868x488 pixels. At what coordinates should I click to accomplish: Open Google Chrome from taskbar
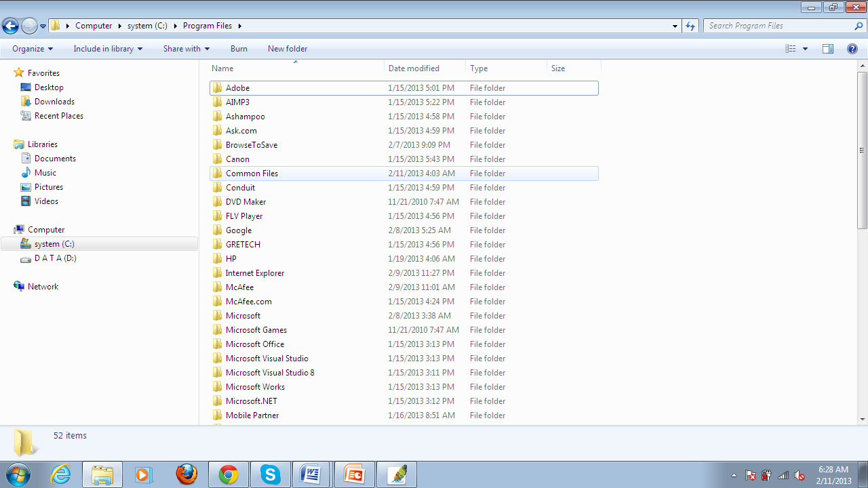click(229, 474)
